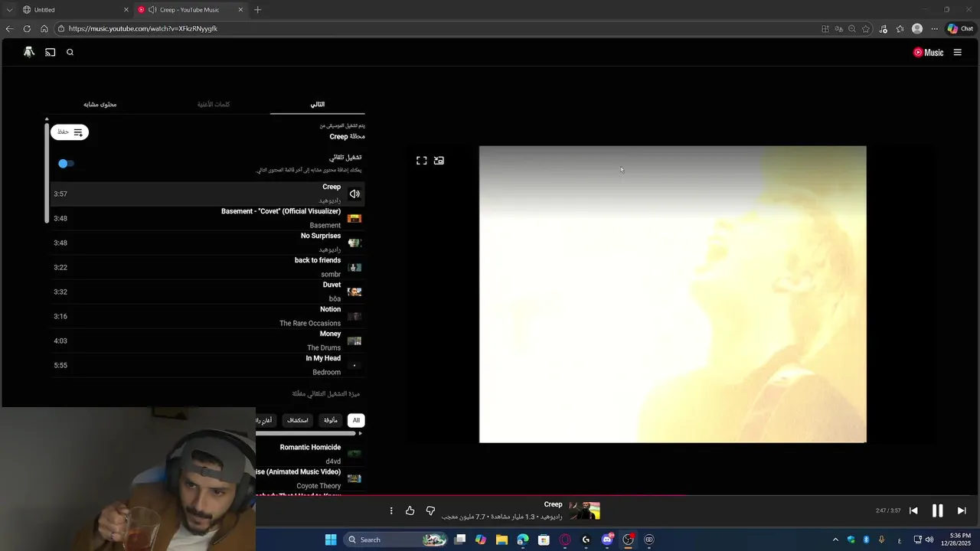Dislike the song Creep
Image resolution: width=980 pixels, height=551 pixels.
pyautogui.click(x=430, y=510)
